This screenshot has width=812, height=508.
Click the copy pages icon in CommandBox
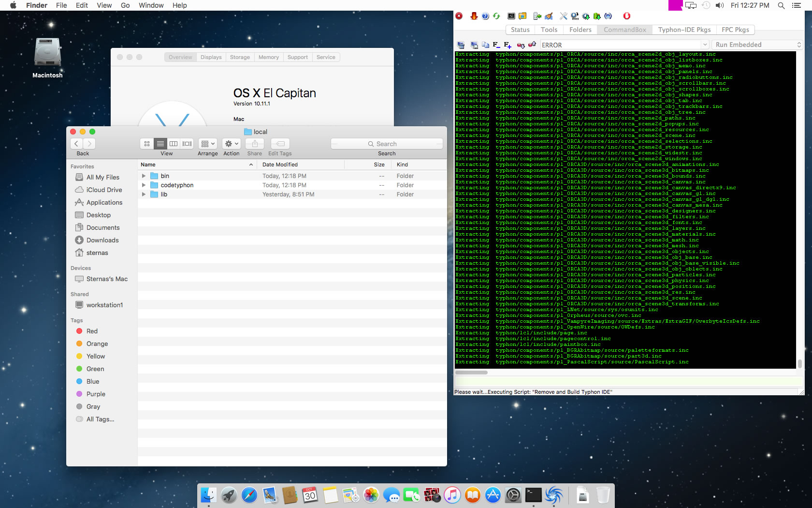(485, 45)
